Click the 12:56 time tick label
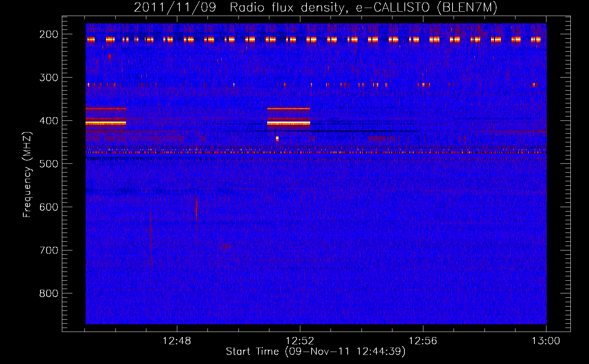Screen dimensions: 589x364 (423, 341)
